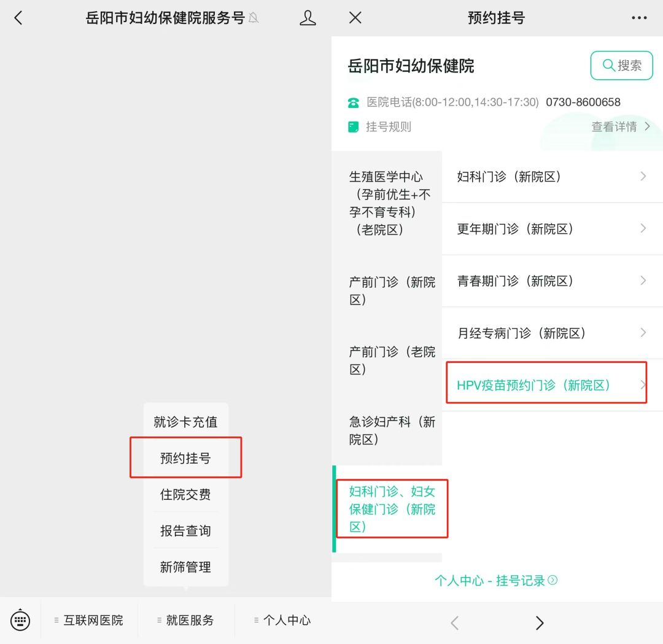Tap the chevron beside 查看详情

point(647,126)
